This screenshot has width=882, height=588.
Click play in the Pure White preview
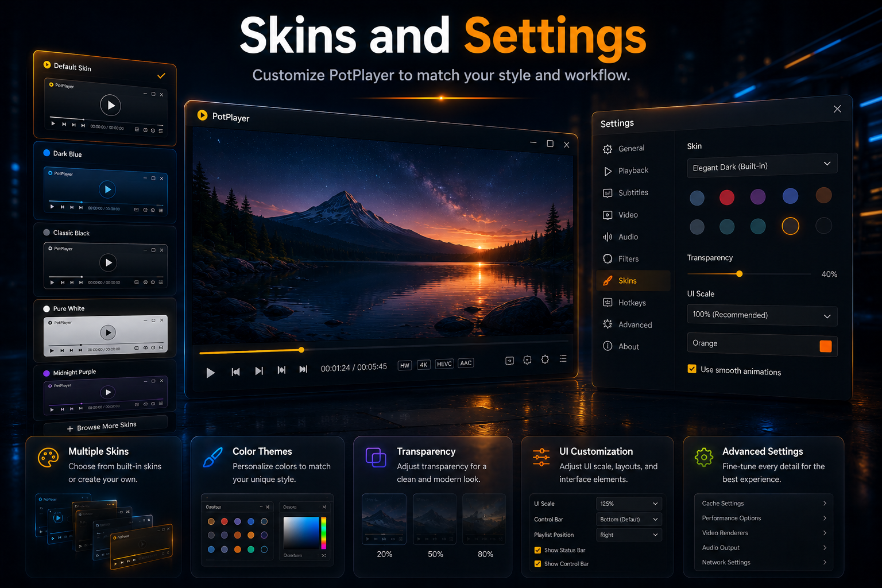[108, 332]
